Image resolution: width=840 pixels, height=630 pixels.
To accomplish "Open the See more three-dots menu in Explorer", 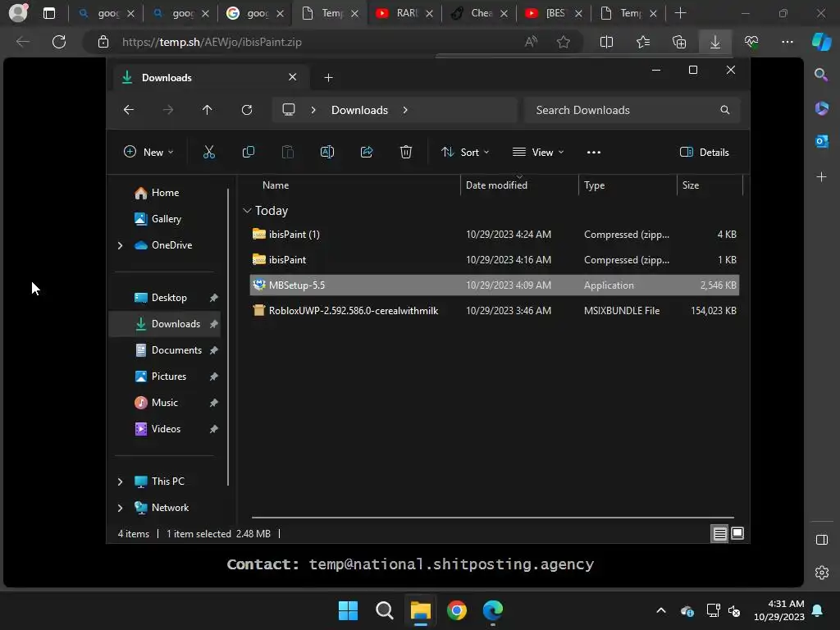I will click(594, 152).
